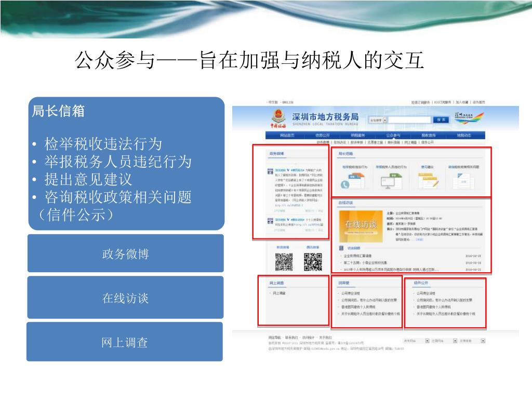Open the orange 在线访谈 banner image

(361, 226)
